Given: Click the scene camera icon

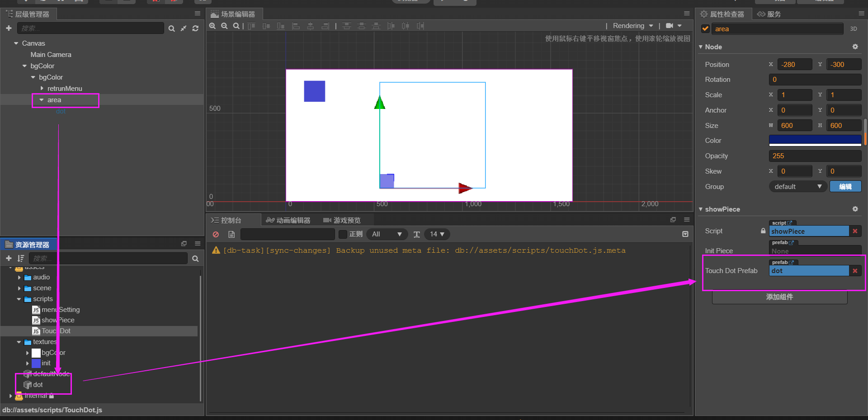Looking at the screenshot, I should point(670,26).
